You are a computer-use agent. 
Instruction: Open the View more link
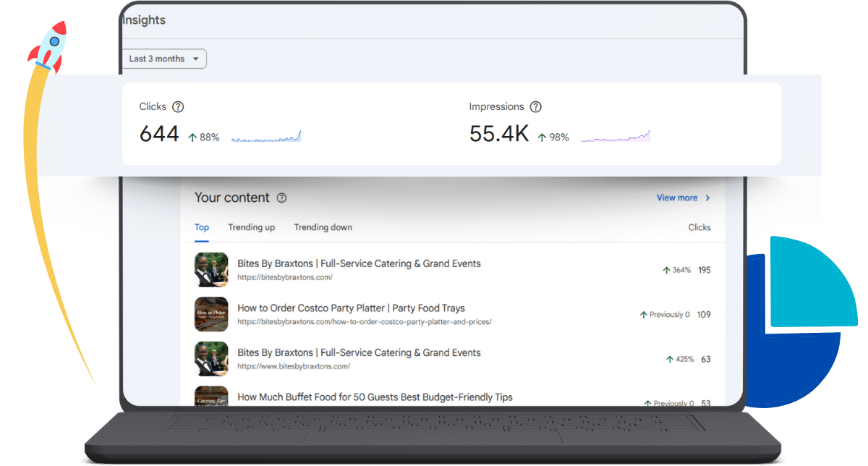tap(676, 198)
